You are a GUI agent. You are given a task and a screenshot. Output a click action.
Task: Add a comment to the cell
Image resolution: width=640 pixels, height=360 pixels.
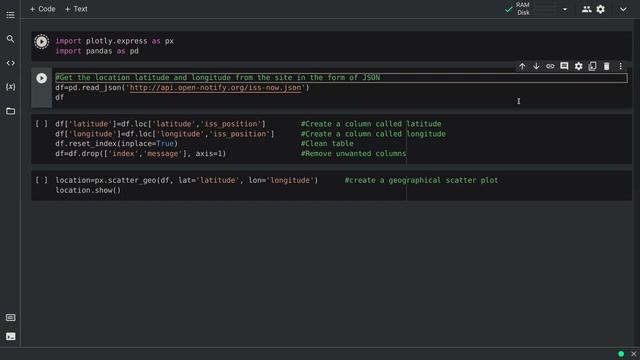[x=564, y=66]
